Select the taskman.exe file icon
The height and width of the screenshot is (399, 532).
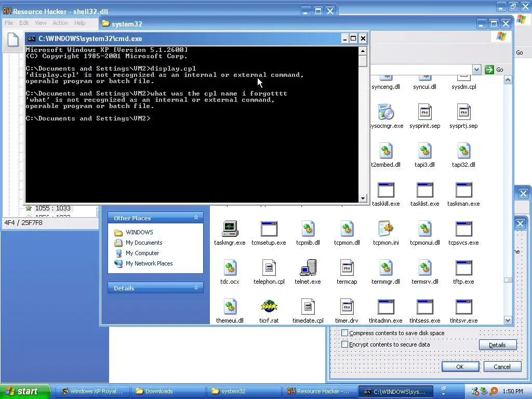[463, 190]
